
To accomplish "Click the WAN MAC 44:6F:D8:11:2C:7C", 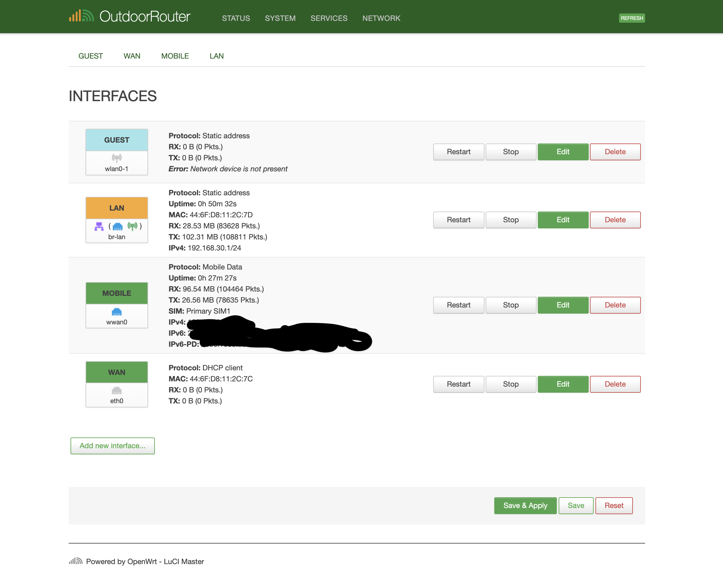I will (221, 379).
